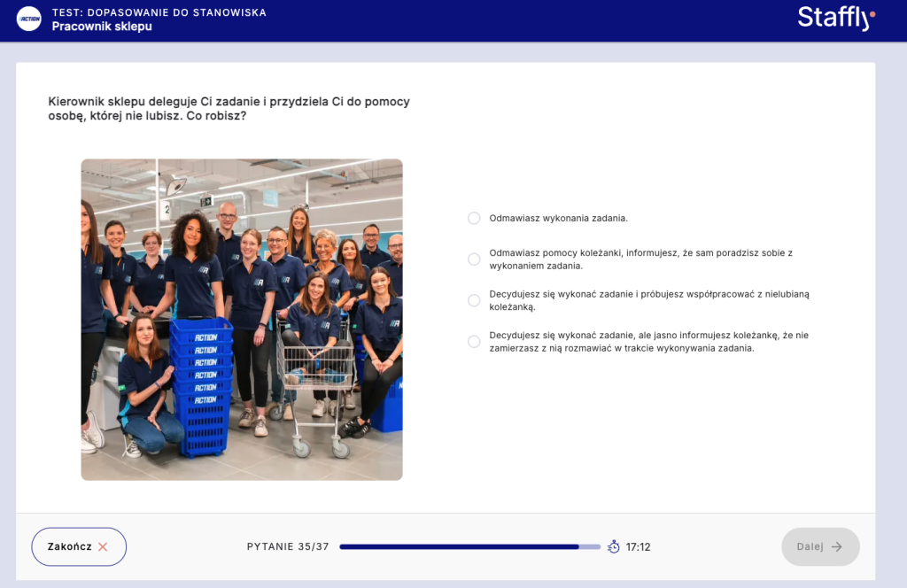Choose the radio for 'Odmawiasz pomocy koleżanki'

(474, 259)
